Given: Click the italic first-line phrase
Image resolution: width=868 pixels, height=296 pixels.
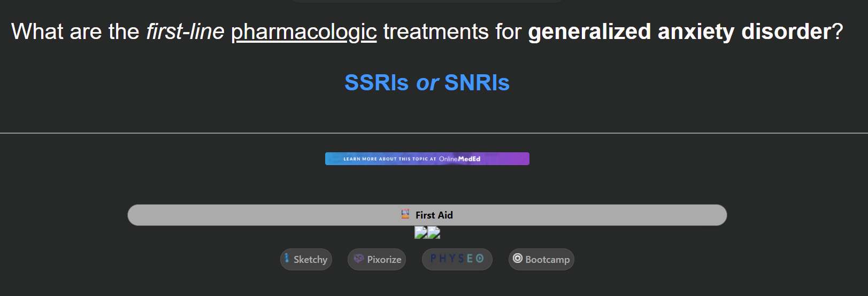Looking at the screenshot, I should 185,32.
